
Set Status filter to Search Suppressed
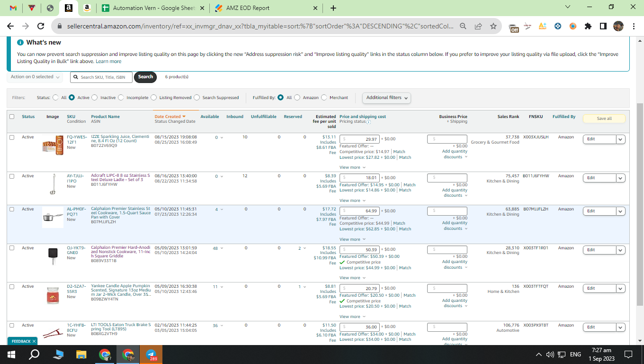[197, 98]
